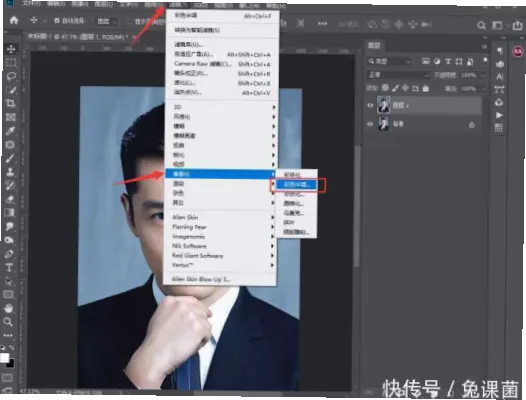
Task: Toggle Show Transform Controls checkbox
Action: click(x=130, y=22)
